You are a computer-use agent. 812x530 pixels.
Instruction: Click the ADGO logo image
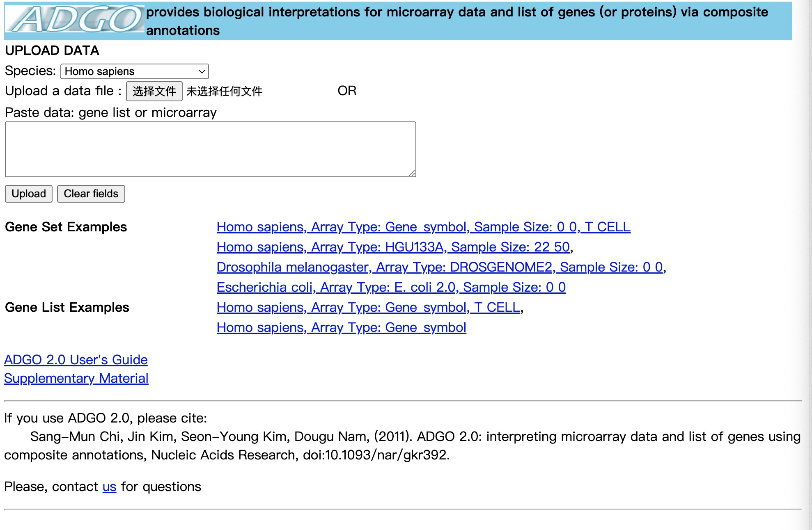click(74, 19)
